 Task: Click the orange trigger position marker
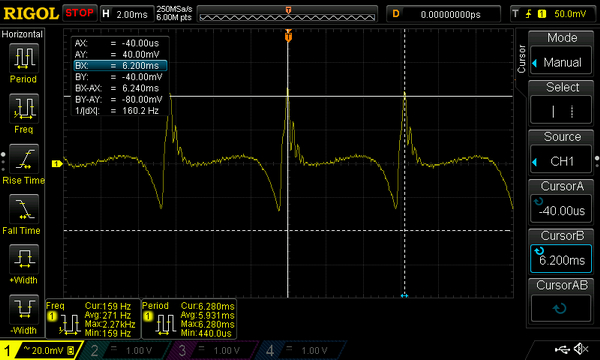(289, 36)
